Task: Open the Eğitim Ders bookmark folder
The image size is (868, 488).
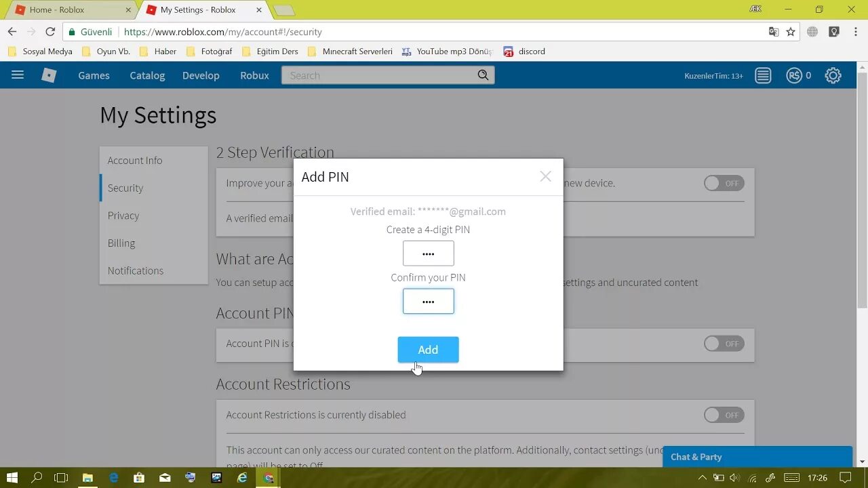Action: click(271, 52)
